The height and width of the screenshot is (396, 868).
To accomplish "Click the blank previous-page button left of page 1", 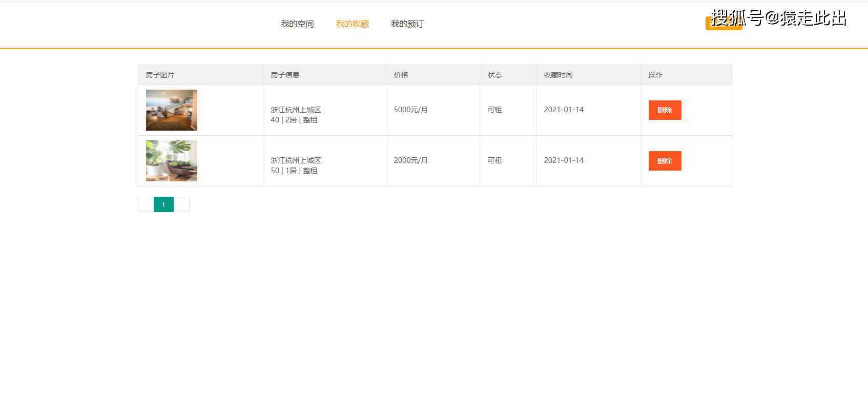I will [146, 204].
